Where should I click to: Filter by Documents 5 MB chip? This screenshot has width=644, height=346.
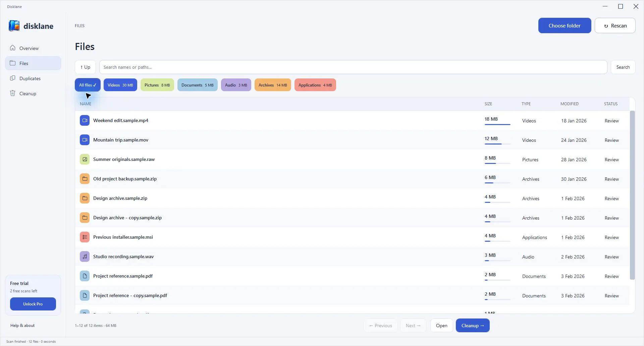pos(197,85)
